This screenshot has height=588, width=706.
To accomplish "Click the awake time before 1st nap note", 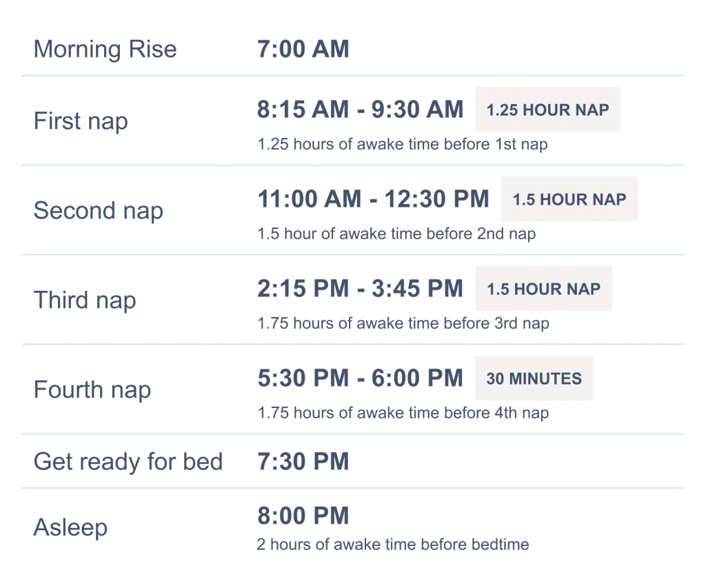I will (402, 145).
